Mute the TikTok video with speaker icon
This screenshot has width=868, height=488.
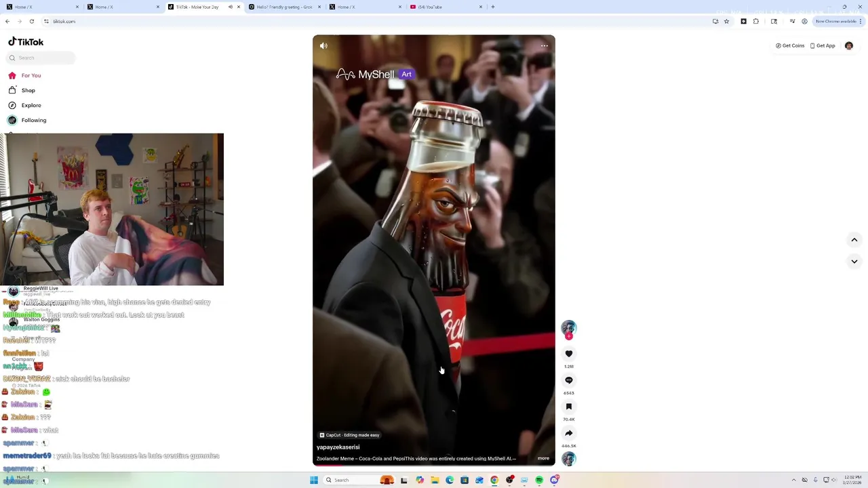point(323,46)
